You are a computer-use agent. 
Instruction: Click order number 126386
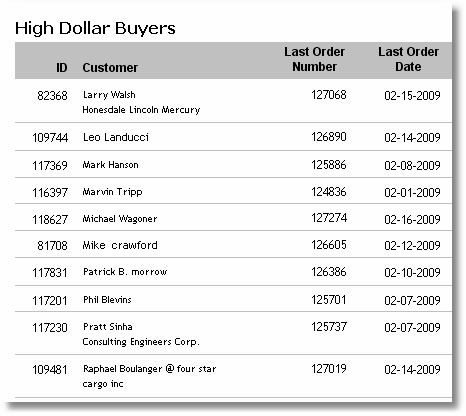329,272
